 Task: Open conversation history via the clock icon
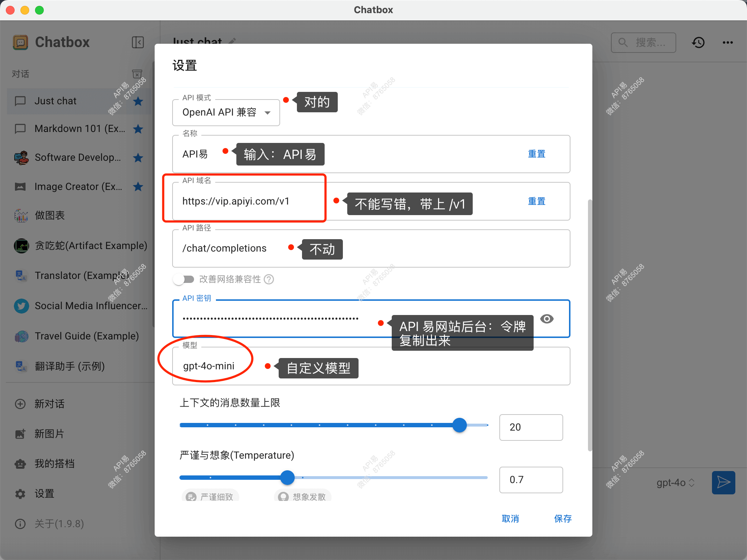(x=698, y=42)
